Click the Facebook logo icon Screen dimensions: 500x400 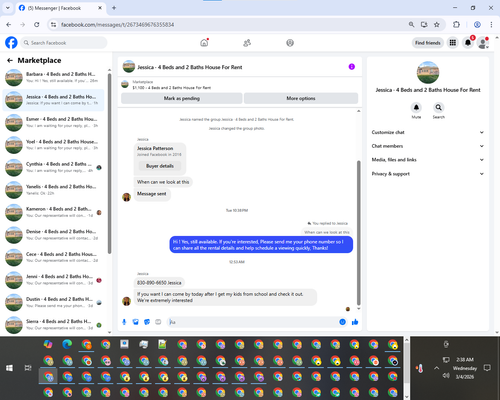[11, 43]
